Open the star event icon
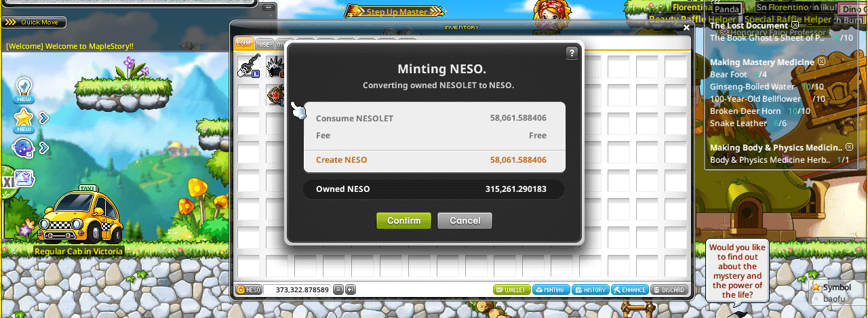868x318 pixels. [24, 120]
